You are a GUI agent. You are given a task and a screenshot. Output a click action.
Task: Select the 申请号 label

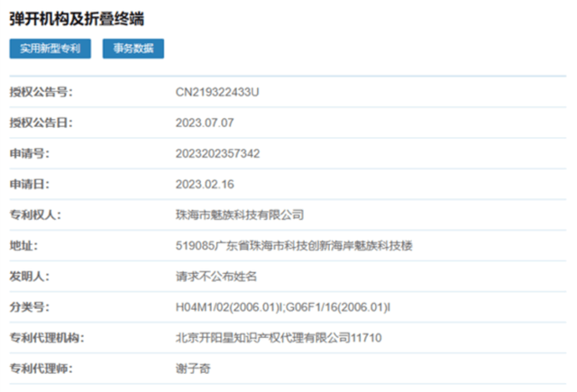coord(30,153)
